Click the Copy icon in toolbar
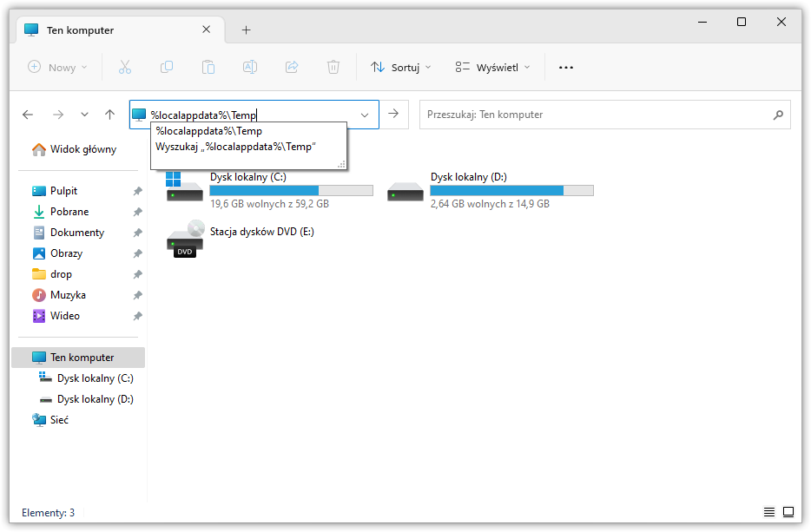The height and width of the screenshot is (532, 811). click(167, 67)
